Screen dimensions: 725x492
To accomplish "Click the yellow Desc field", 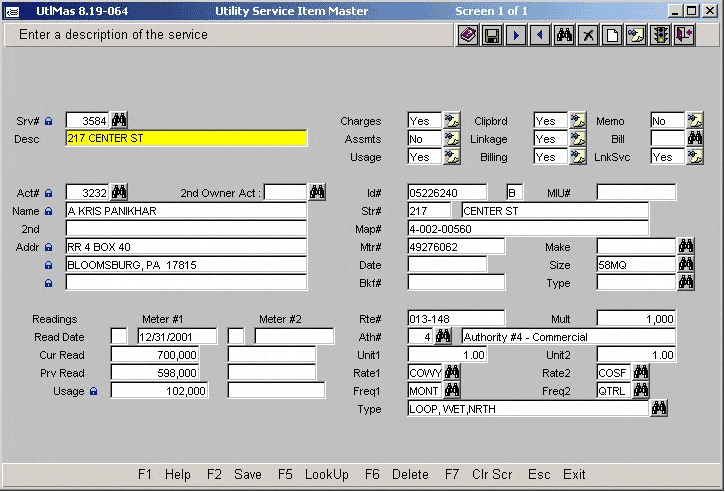I will coord(187,139).
